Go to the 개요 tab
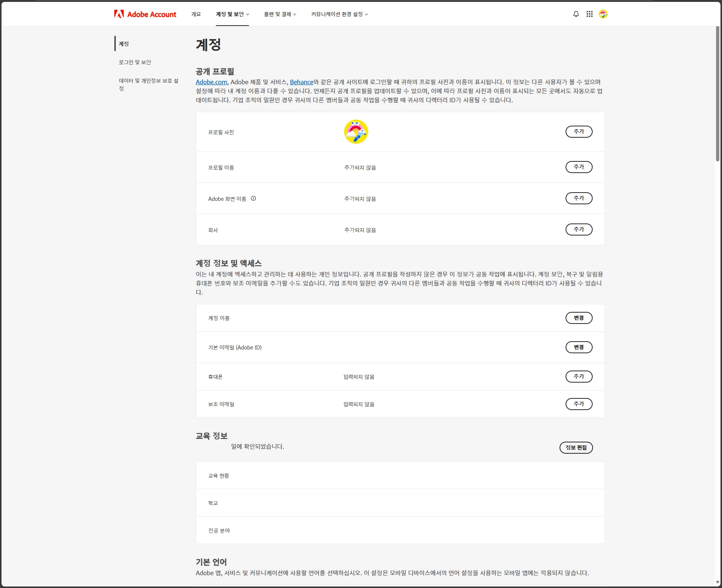 point(196,14)
